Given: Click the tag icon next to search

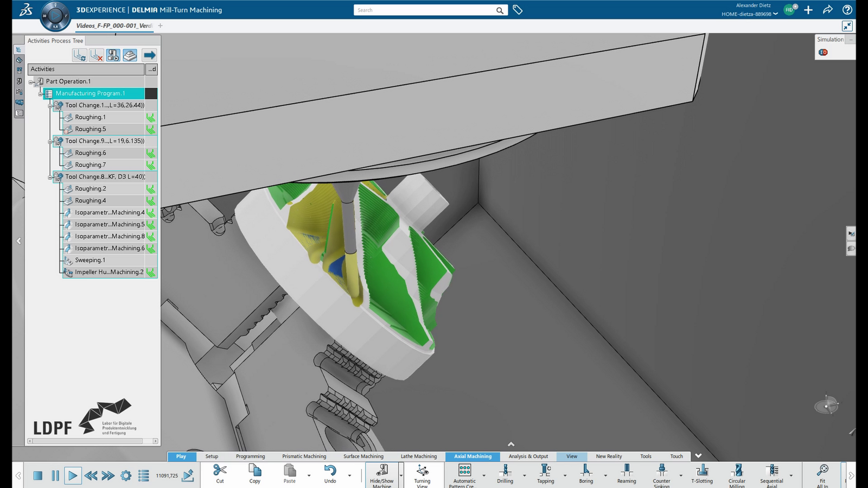Looking at the screenshot, I should pos(518,10).
